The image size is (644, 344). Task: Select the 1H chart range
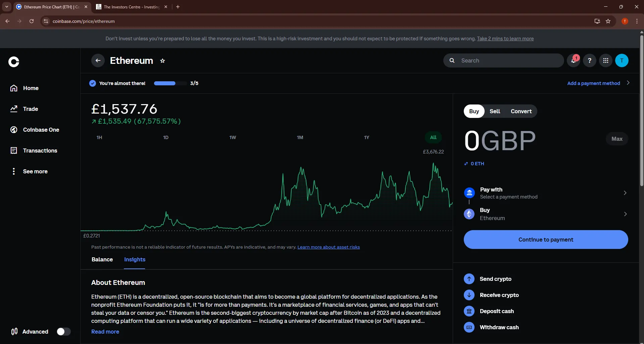pyautogui.click(x=99, y=137)
